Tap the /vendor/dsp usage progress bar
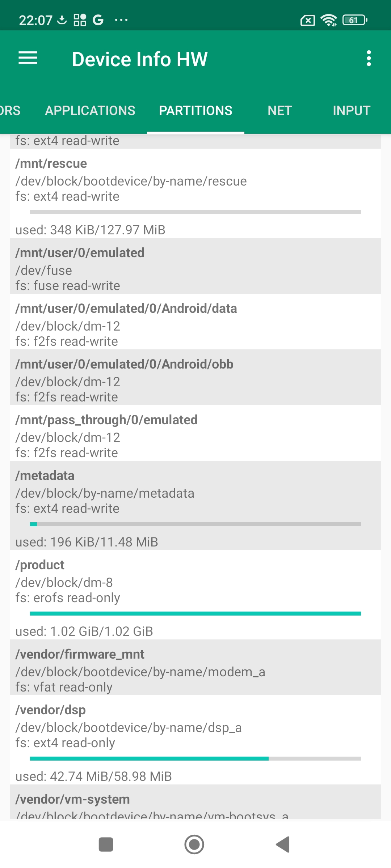Image resolution: width=391 pixels, height=868 pixels. 195,758
